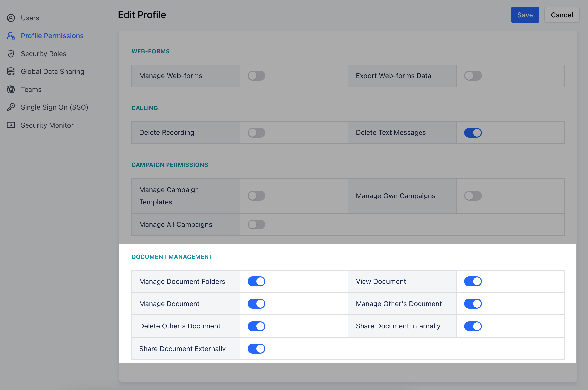Select the Teams group icon
This screenshot has height=390, width=588.
pyautogui.click(x=11, y=89)
